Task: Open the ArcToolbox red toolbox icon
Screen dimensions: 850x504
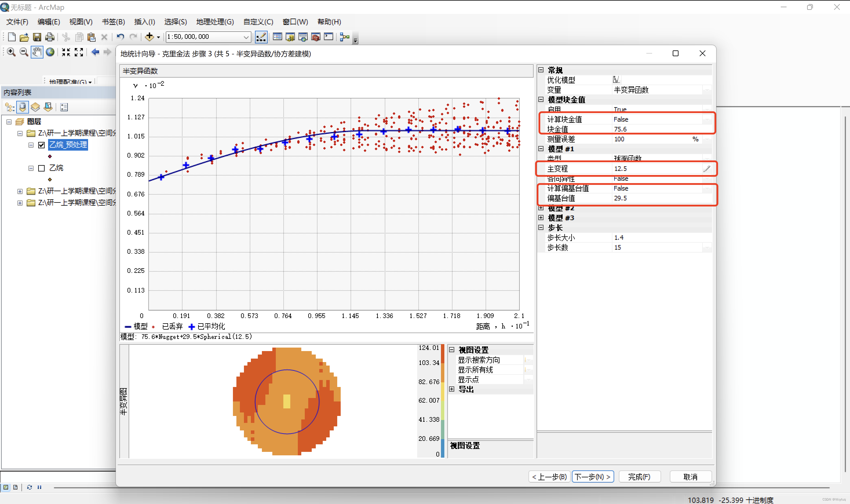Action: tap(316, 37)
